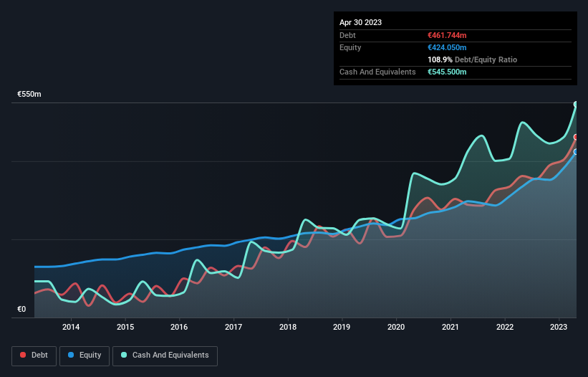Click the 108.9% Debt/Equity Ratio text
Image resolution: width=588 pixels, height=377 pixels.
(x=472, y=59)
